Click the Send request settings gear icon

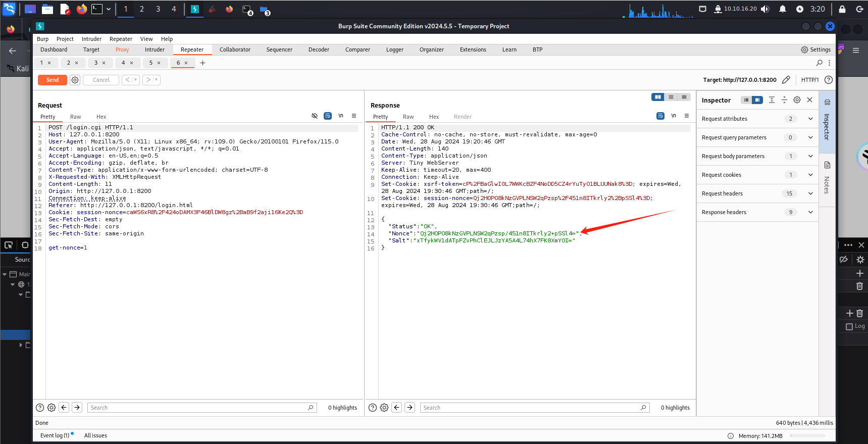pos(75,80)
